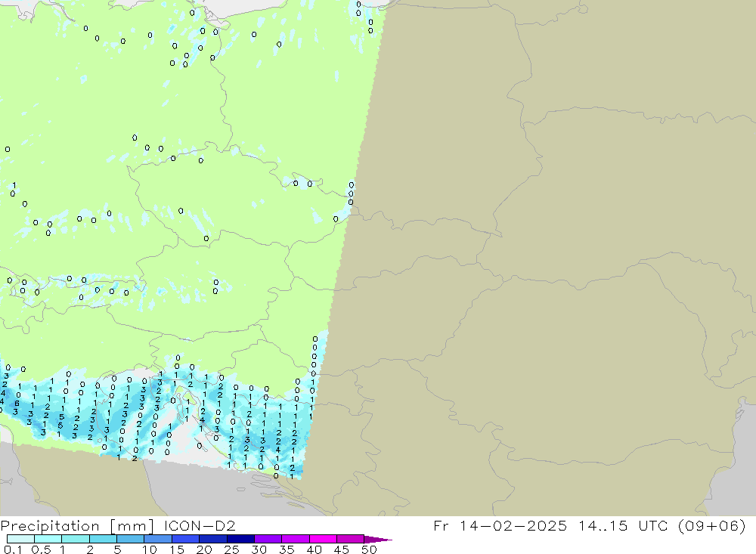
Task: Click the '25' legend scale label
Action: pyautogui.click(x=231, y=549)
